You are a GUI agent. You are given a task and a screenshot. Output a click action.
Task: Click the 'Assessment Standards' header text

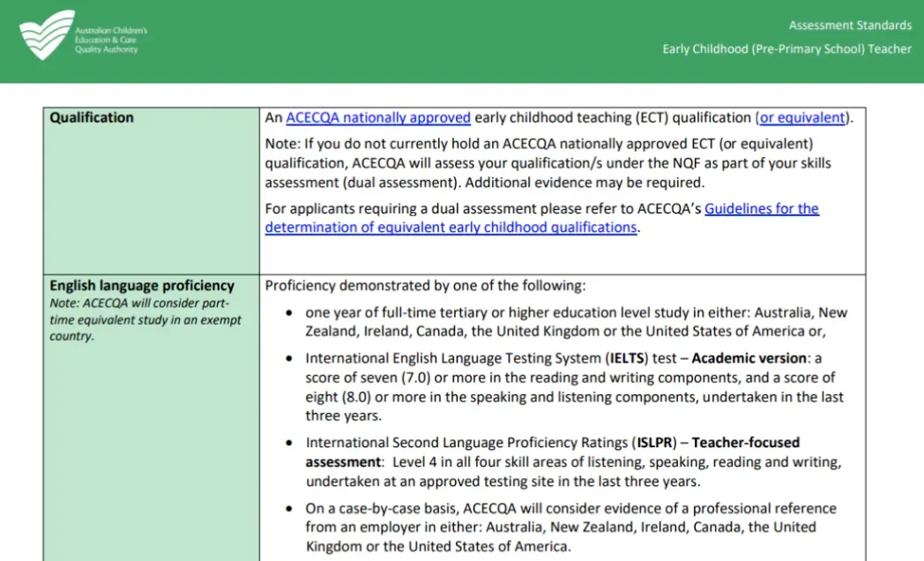850,26
